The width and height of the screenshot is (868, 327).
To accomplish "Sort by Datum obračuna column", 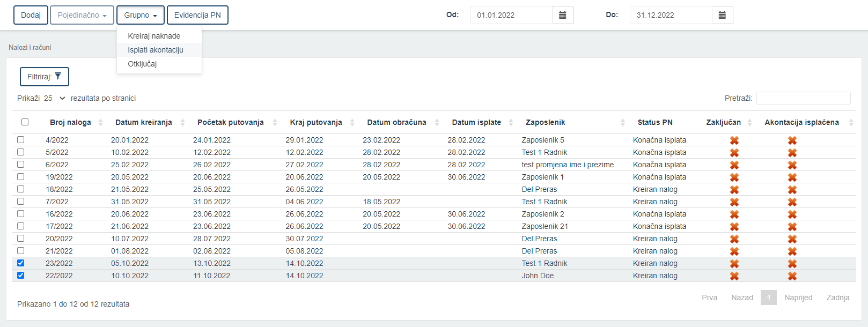I will point(437,123).
